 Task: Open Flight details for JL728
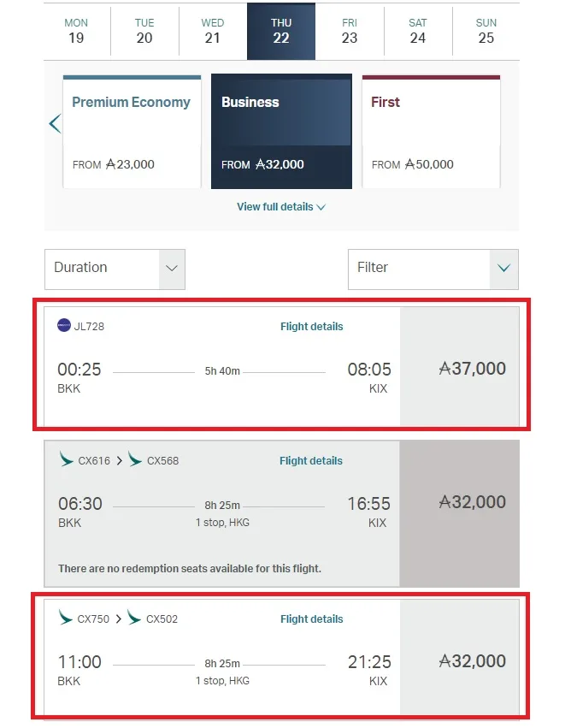point(312,327)
